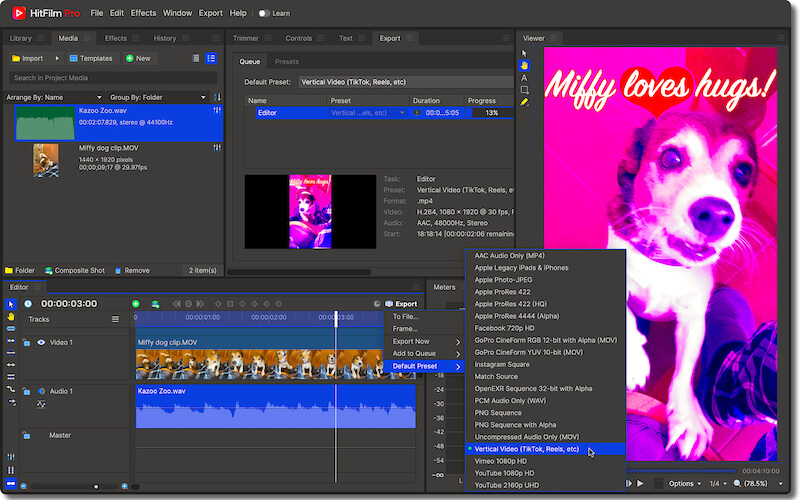The height and width of the screenshot is (500, 800).
Task: Click the properties icon on Miffy dog clip.MOV
Action: [x=217, y=148]
